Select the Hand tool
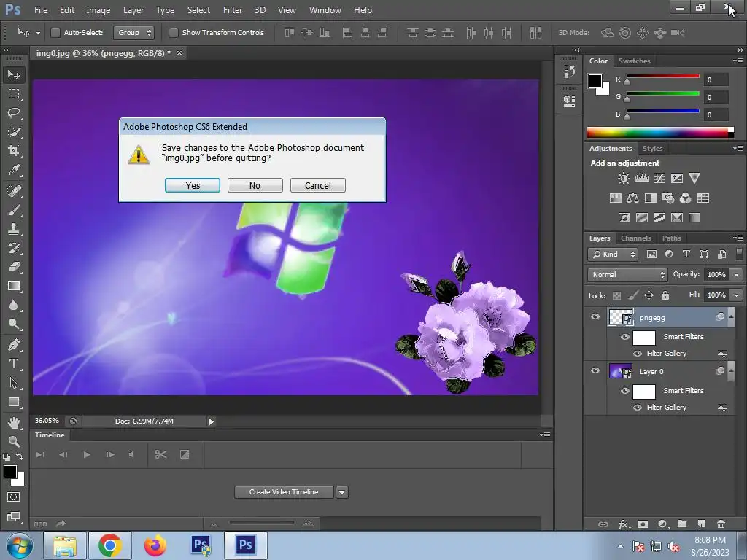The image size is (747, 560). (14, 422)
